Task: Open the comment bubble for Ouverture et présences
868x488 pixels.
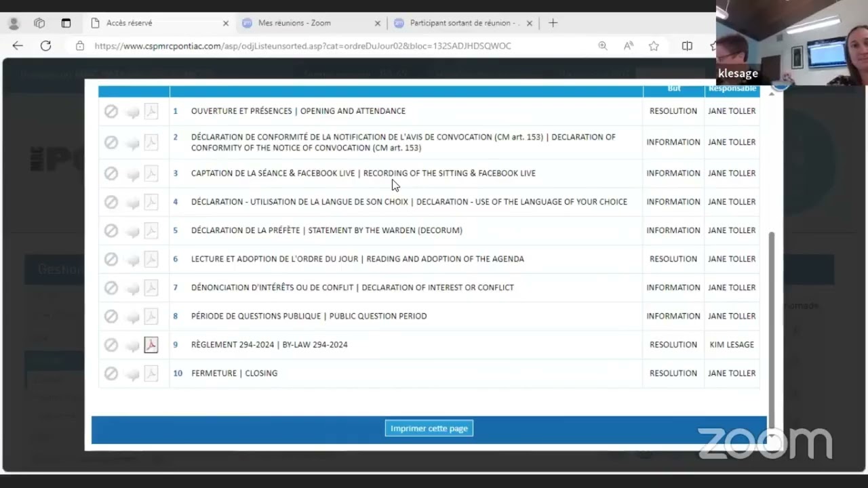Action: (x=133, y=113)
